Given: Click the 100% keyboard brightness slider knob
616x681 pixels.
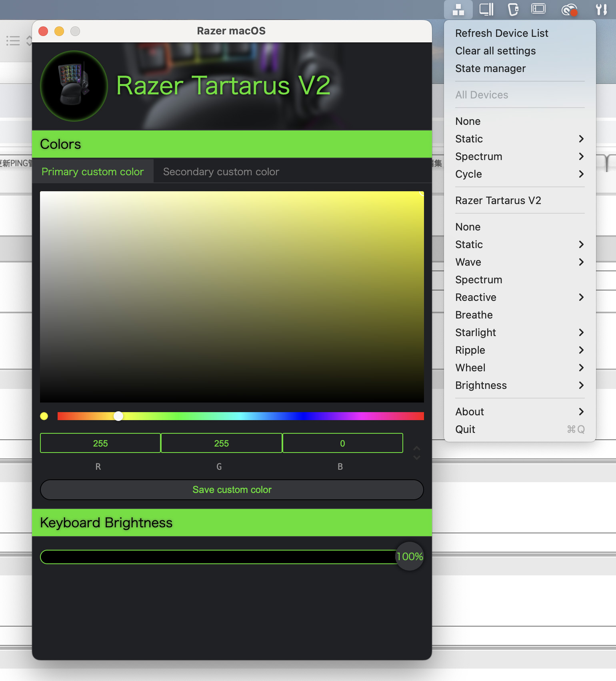Looking at the screenshot, I should pos(410,557).
